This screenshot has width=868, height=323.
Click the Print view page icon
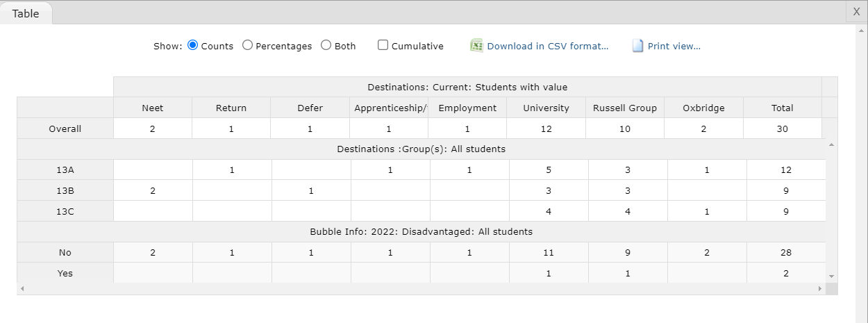pyautogui.click(x=638, y=46)
